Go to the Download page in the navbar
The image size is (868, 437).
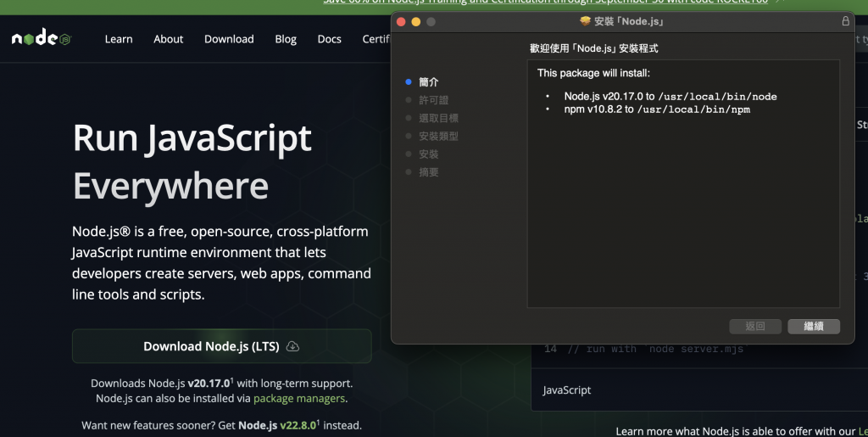pos(229,39)
